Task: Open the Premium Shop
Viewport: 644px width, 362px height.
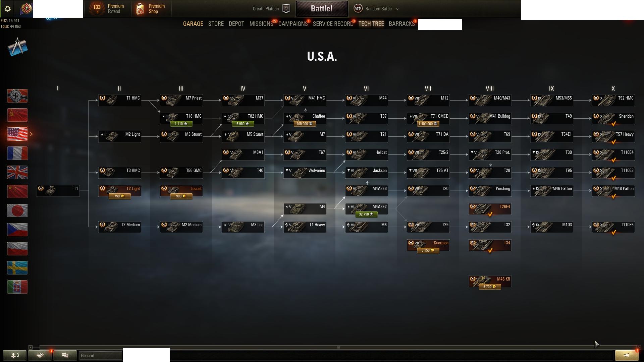Action: pyautogui.click(x=151, y=9)
